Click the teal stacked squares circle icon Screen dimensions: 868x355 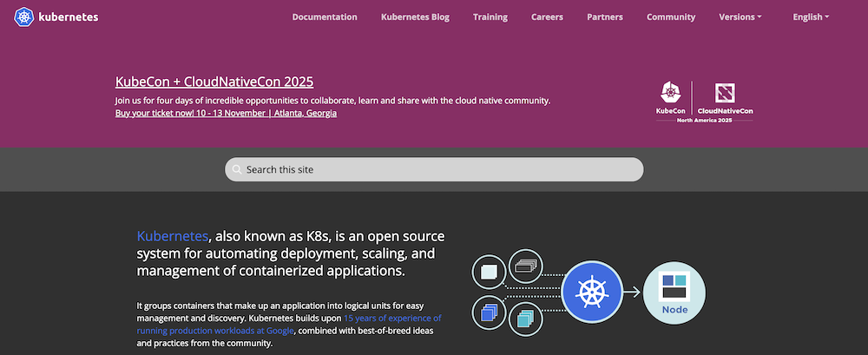[524, 319]
